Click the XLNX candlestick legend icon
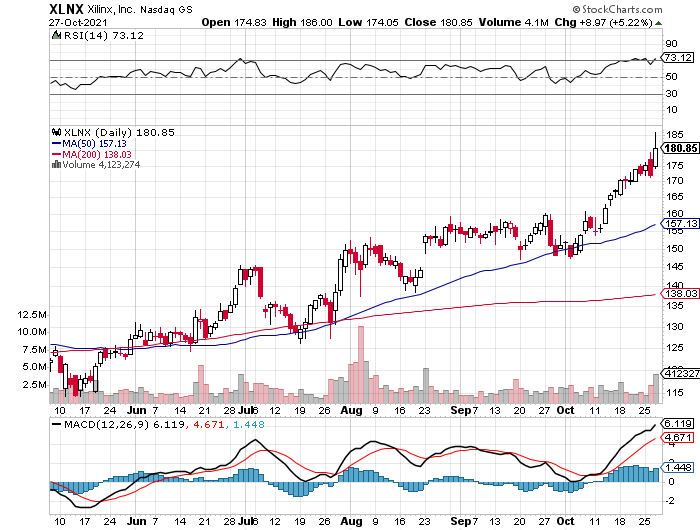Screen dimensions: 700x530 [56, 132]
